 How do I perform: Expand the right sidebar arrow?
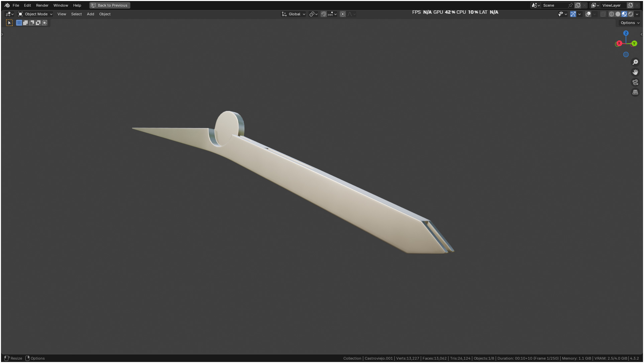(x=641, y=34)
